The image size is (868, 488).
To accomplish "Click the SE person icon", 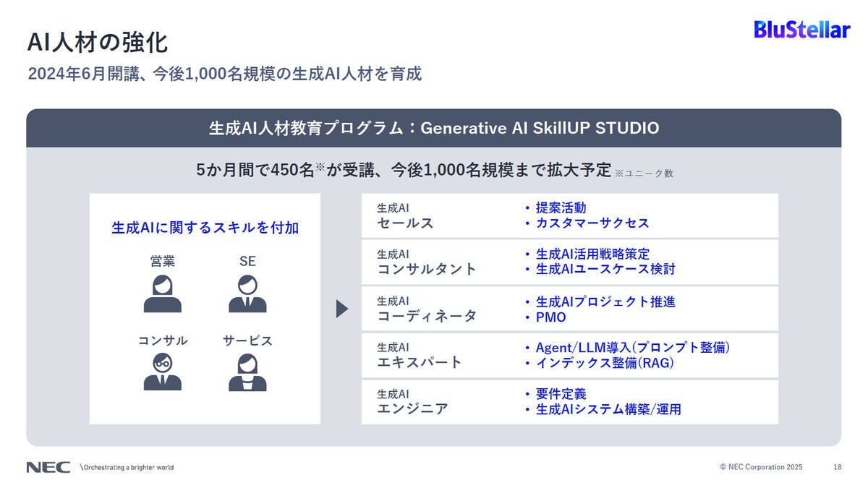I will pyautogui.click(x=247, y=294).
